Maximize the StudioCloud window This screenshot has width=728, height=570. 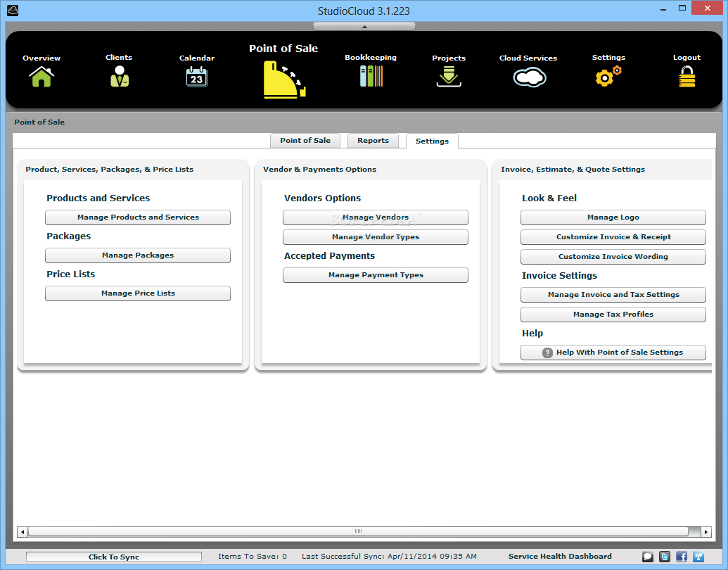tap(682, 8)
